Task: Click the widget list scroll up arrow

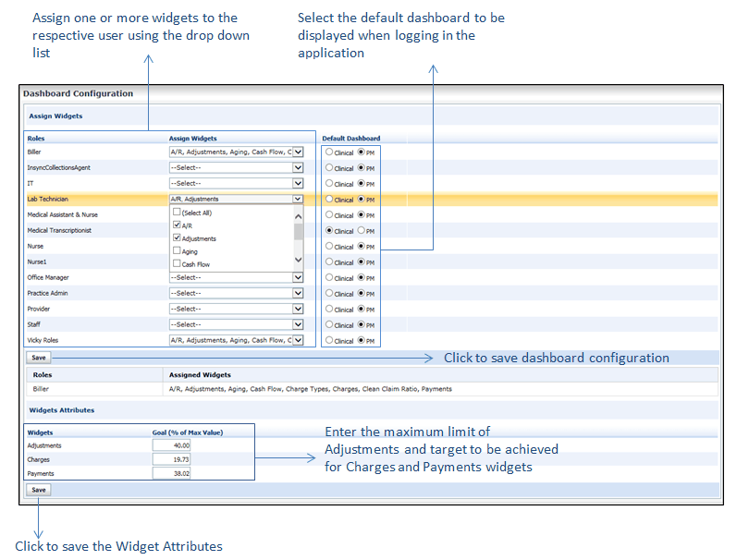Action: tap(299, 216)
